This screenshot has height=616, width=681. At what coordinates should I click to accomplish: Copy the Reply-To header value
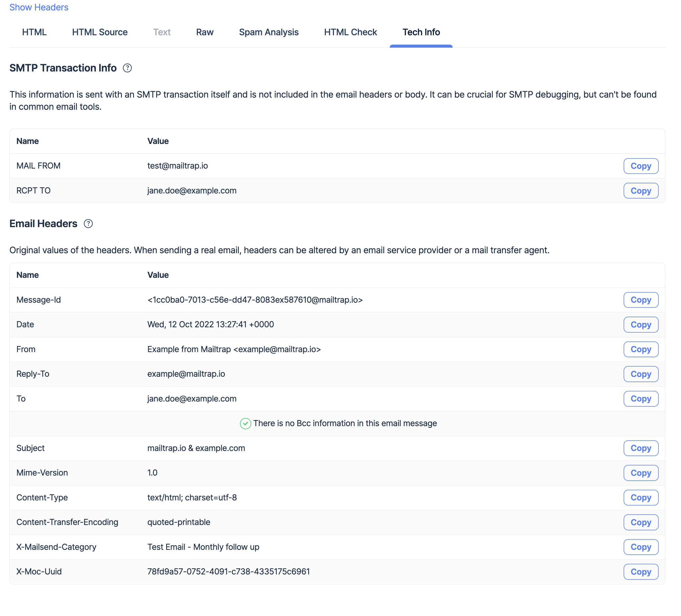(640, 374)
